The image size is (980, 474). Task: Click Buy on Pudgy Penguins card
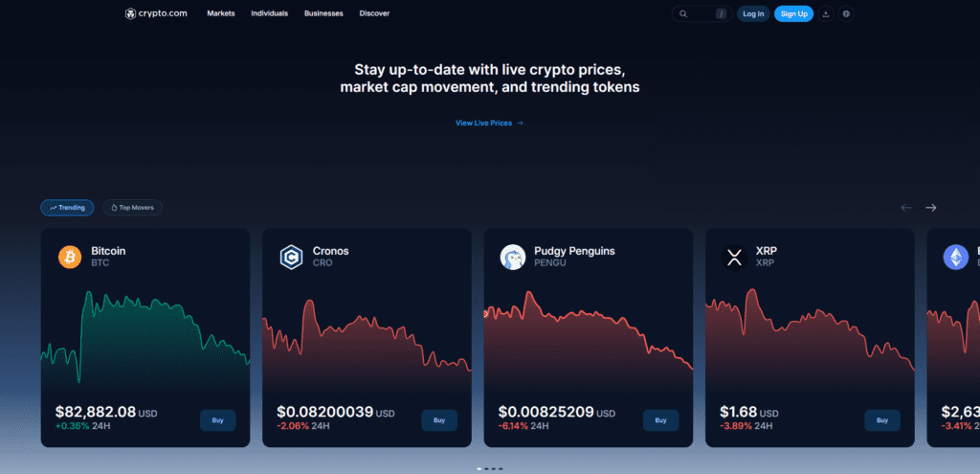tap(660, 420)
